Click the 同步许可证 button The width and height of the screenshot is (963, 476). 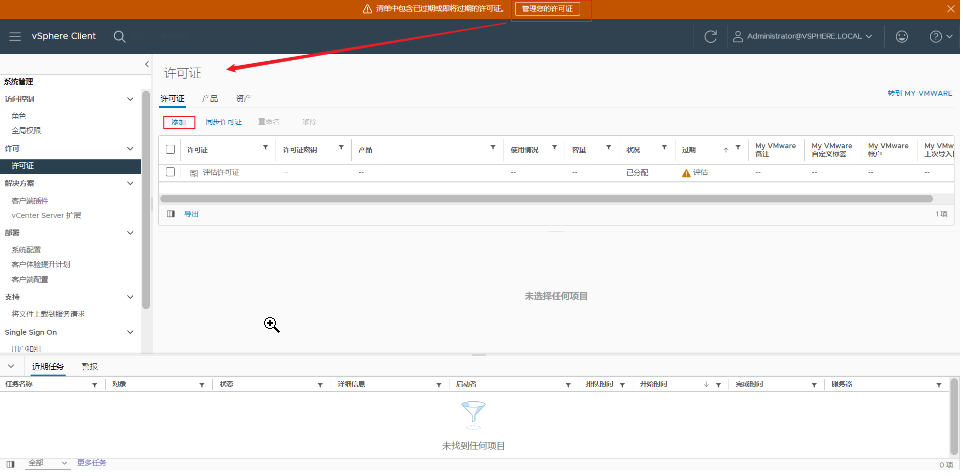point(224,122)
